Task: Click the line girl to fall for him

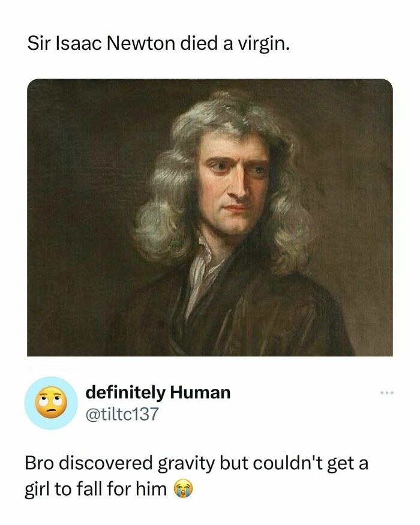Action: click(x=95, y=489)
